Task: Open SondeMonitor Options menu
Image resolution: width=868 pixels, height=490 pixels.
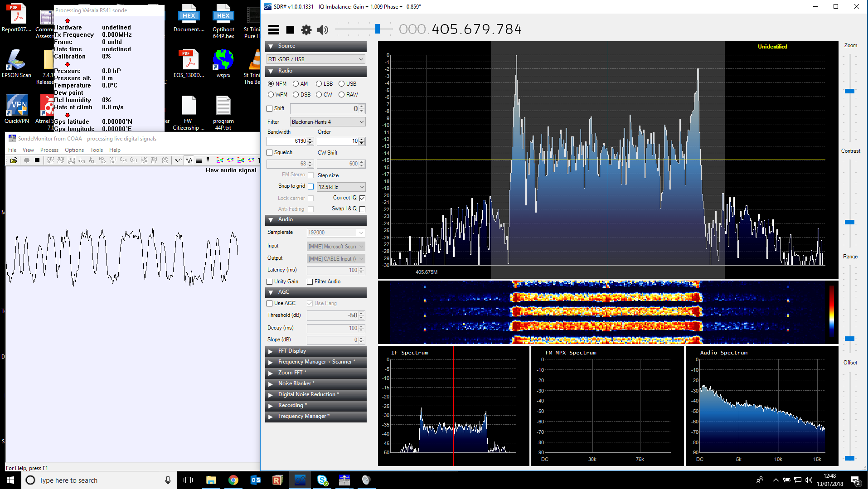Action: coord(74,150)
